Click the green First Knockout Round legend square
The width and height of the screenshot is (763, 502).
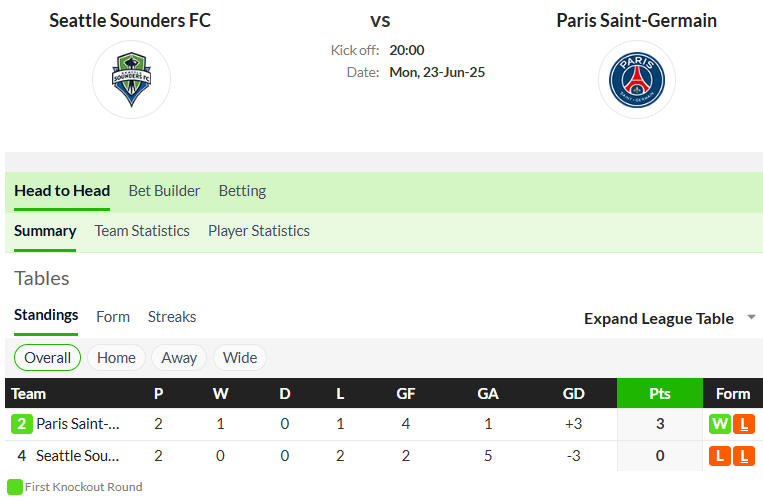point(15,487)
